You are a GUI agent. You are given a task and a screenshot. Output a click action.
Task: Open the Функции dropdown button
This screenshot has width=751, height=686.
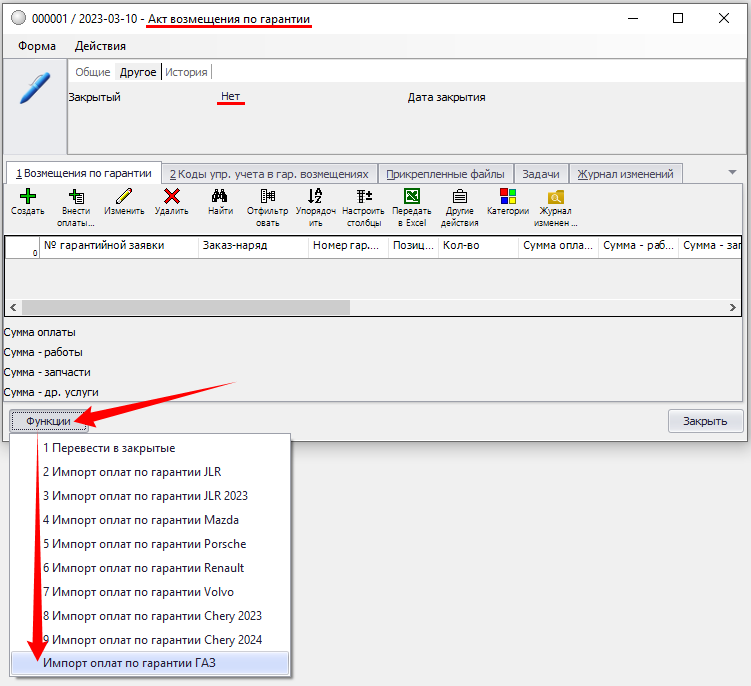[x=48, y=421]
